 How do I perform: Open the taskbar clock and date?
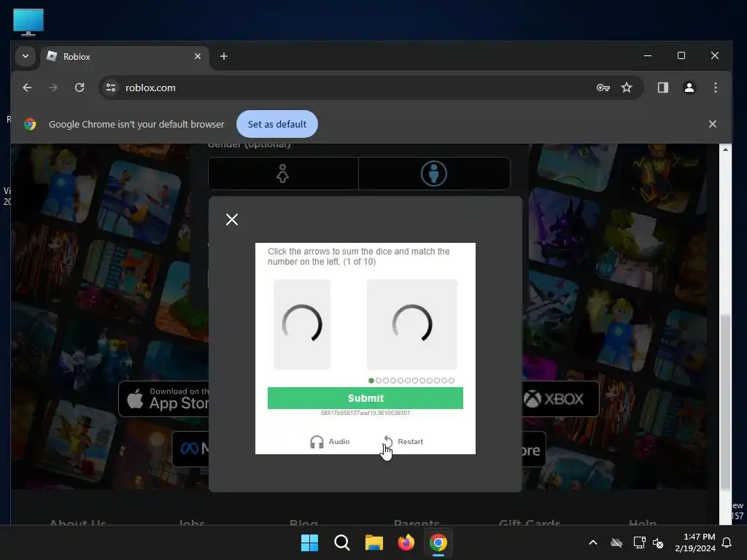695,542
